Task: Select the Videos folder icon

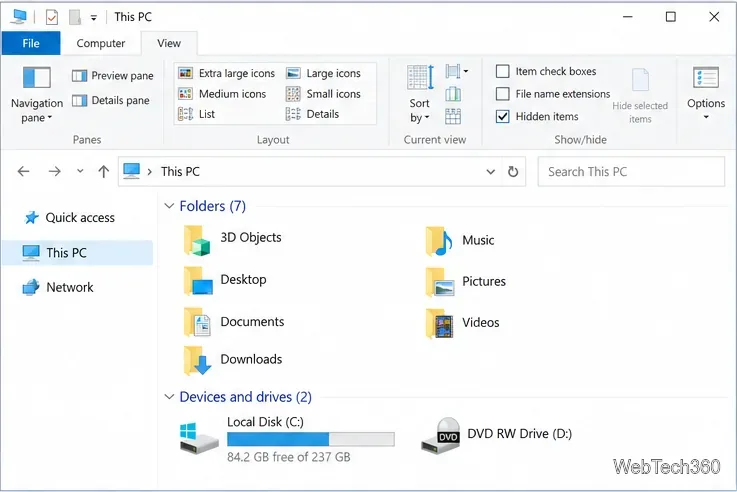Action: (x=439, y=323)
